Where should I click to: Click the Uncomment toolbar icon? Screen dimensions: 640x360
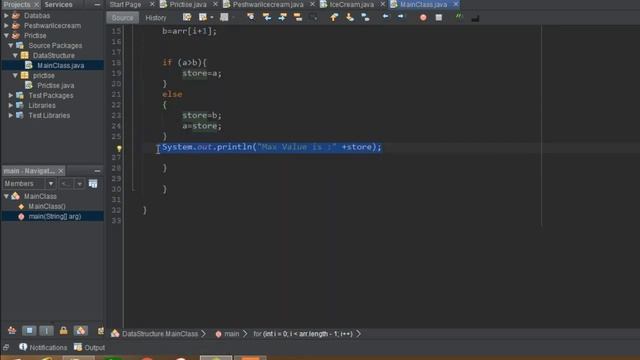(475, 18)
